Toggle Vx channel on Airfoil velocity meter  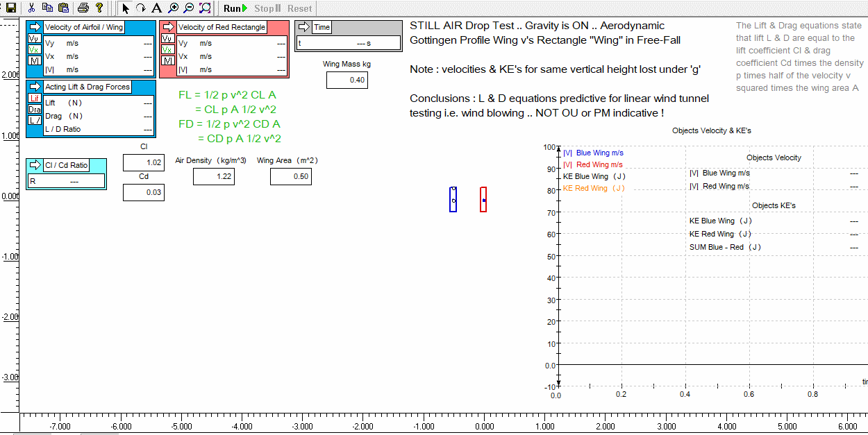[x=34, y=49]
